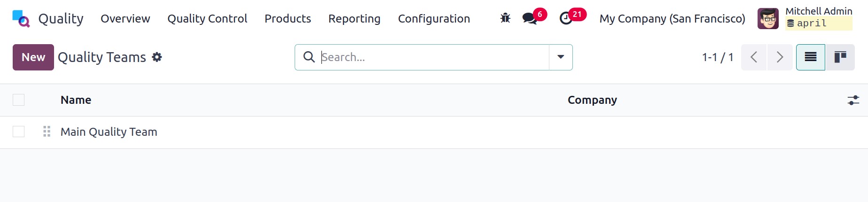
Task: Open the conversations messages icon
Action: pyautogui.click(x=530, y=18)
